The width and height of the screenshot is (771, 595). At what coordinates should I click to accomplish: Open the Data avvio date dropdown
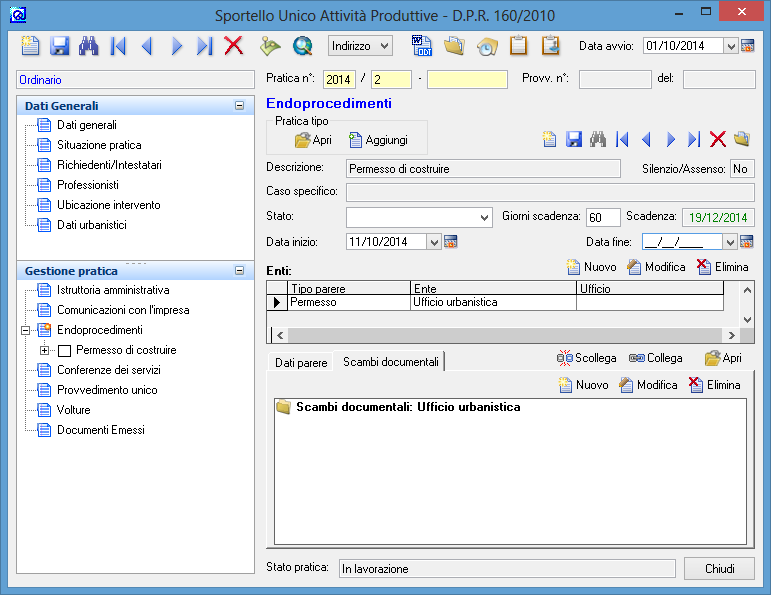click(731, 46)
